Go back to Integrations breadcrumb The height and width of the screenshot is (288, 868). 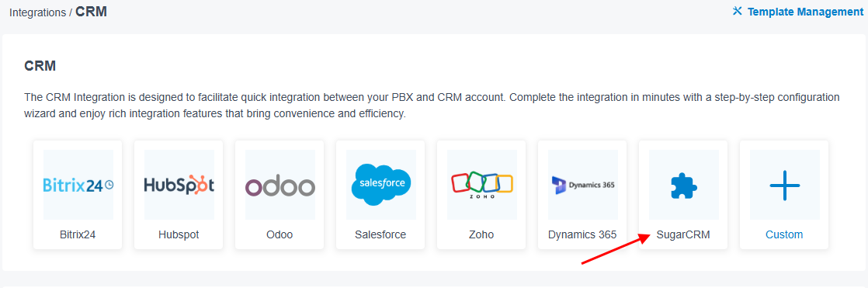coord(37,12)
